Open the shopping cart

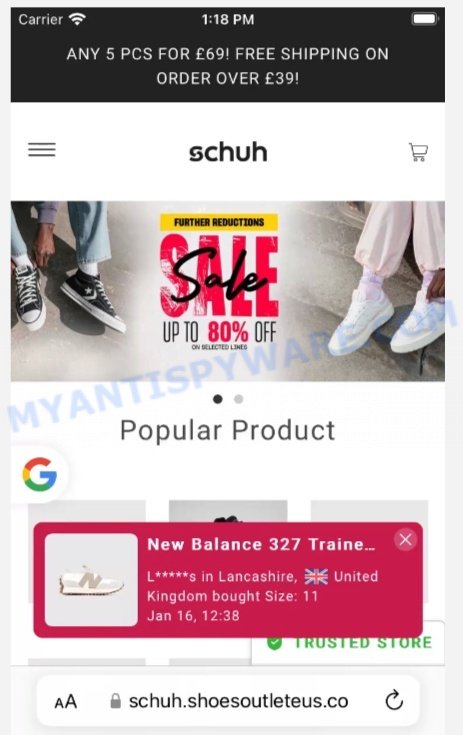pos(418,152)
